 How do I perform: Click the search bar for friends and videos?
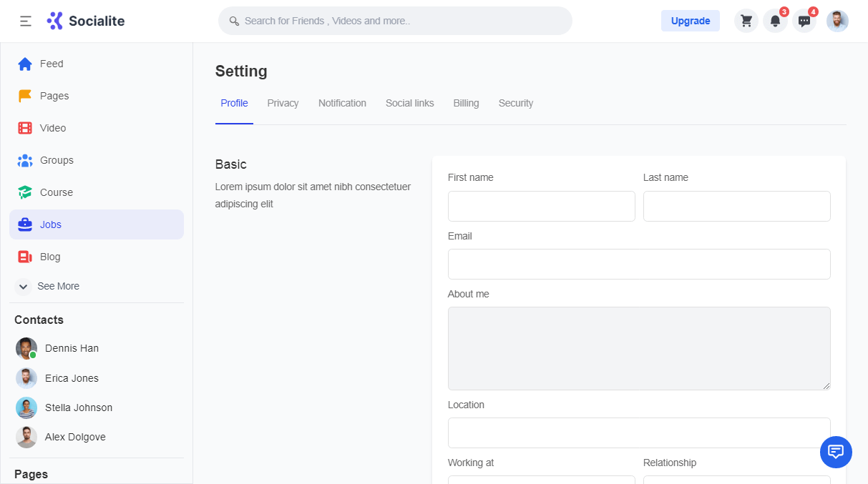(x=395, y=21)
